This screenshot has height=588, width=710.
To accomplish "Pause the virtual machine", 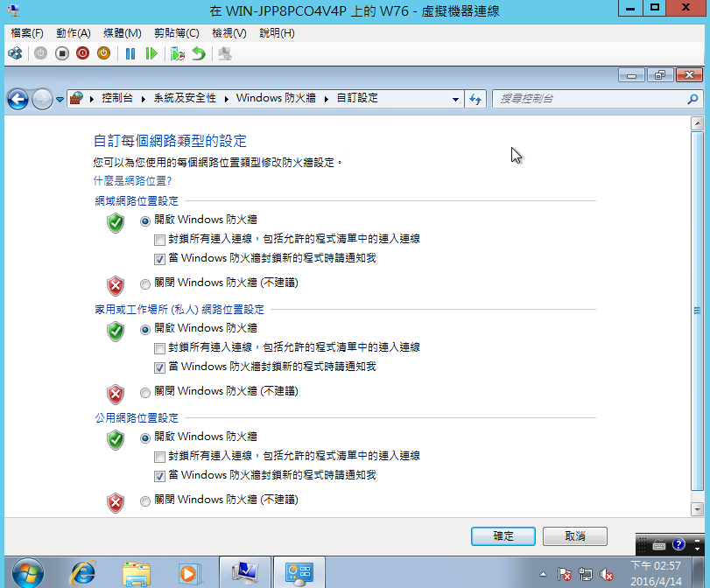I will coord(130,53).
